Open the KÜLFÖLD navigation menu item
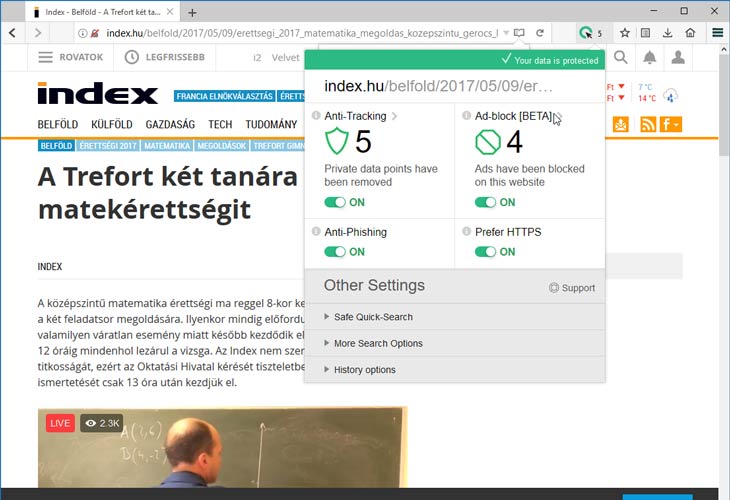The height and width of the screenshot is (500, 730). click(112, 124)
